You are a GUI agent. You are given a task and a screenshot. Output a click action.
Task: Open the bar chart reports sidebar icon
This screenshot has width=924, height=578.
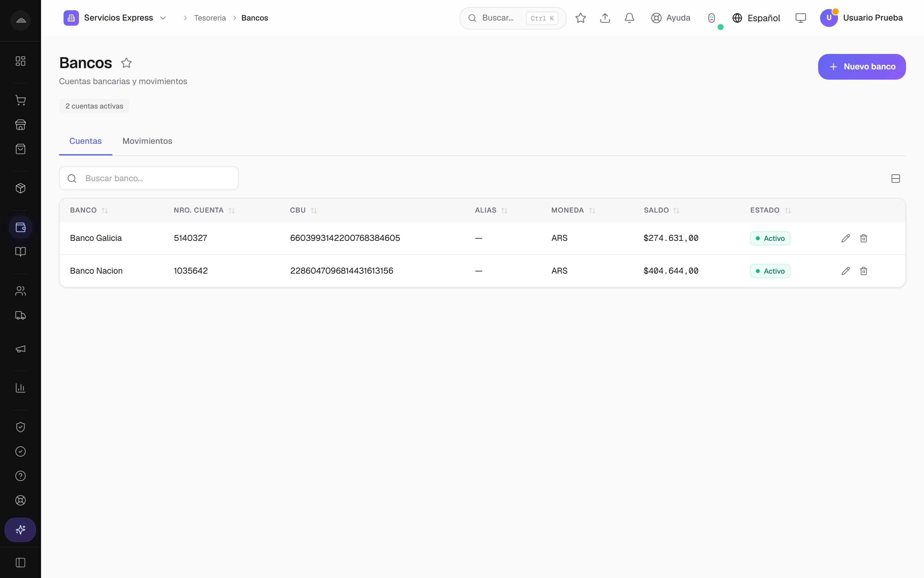pos(20,388)
